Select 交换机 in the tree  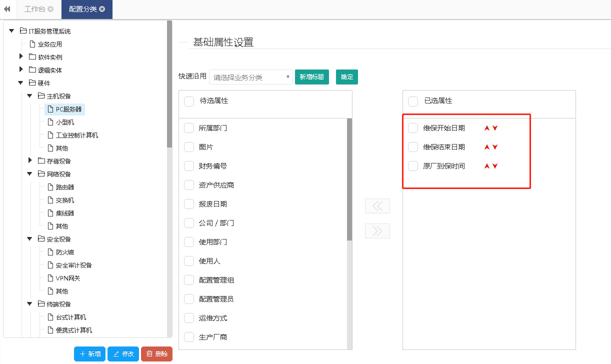click(x=65, y=200)
